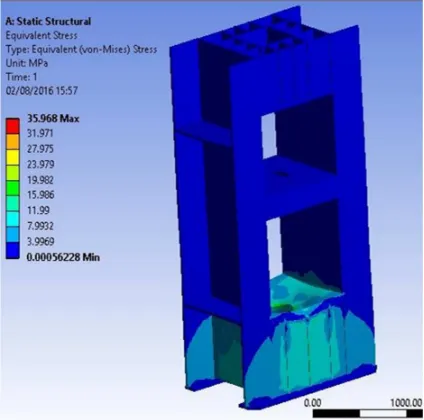Screen dimensions: 424x420
Task: Select the '23.979' legend value
Action: coord(40,164)
